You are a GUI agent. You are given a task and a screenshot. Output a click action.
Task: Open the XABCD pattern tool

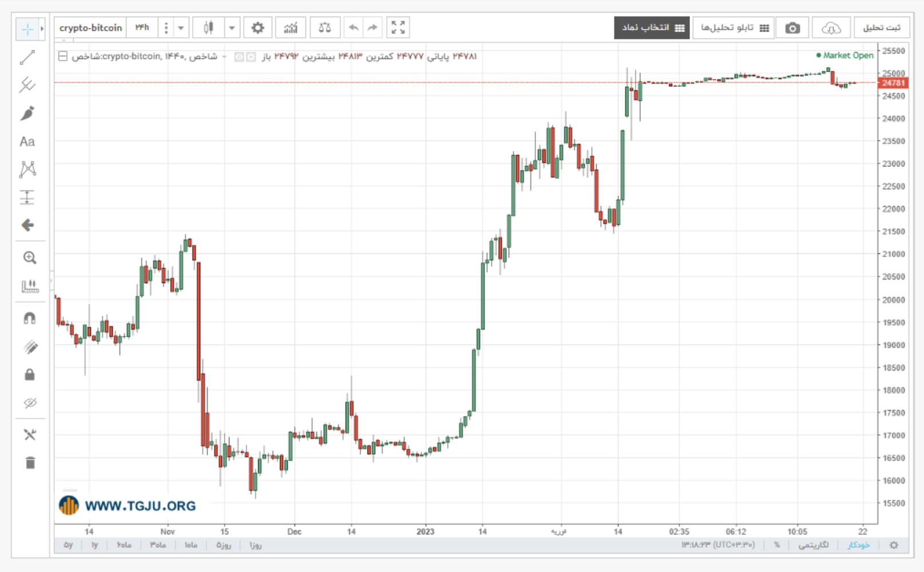(x=27, y=169)
